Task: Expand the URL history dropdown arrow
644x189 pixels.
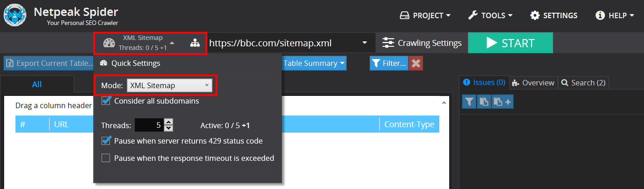Action: [364, 43]
